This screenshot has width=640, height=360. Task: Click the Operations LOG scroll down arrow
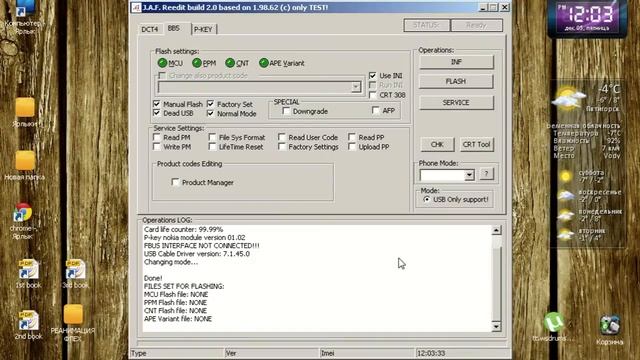click(496, 326)
